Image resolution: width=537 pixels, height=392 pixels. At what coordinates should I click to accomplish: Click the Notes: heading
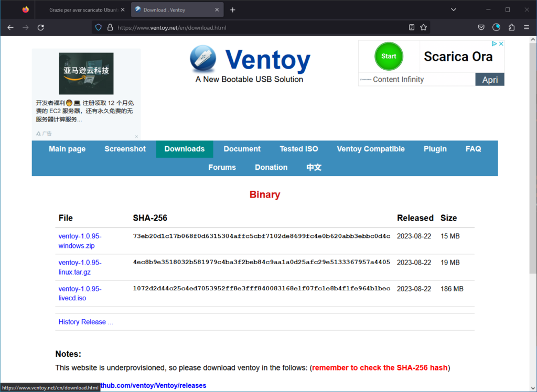68,354
